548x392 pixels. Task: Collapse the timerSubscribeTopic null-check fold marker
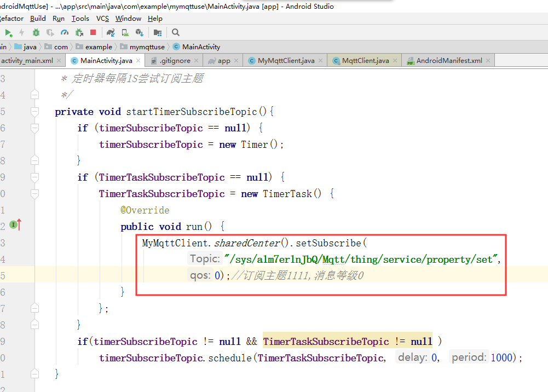pyautogui.click(x=34, y=128)
